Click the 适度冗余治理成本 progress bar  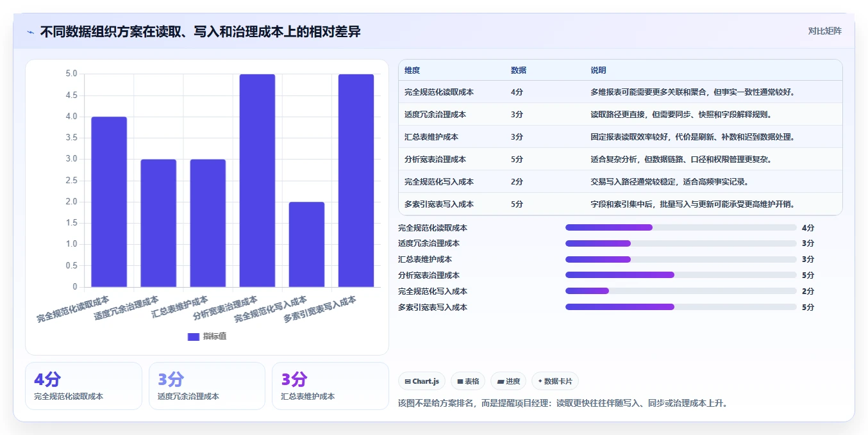pyautogui.click(x=681, y=243)
